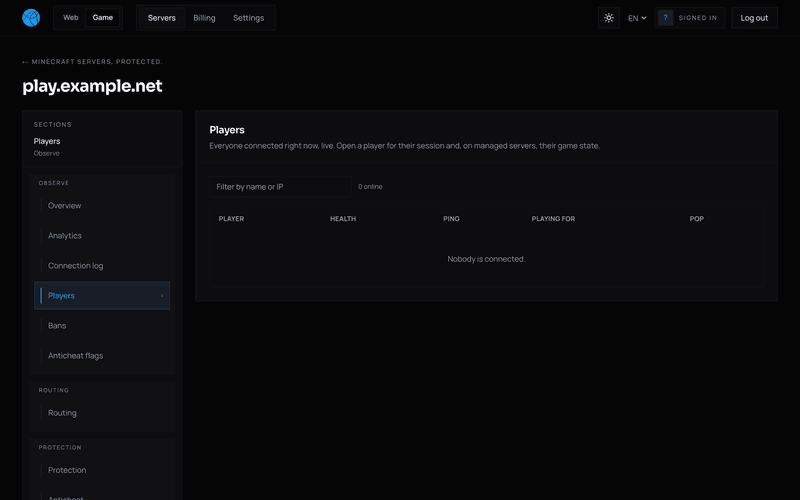Click the SECTIONS label in sidebar
Image resolution: width=800 pixels, height=500 pixels.
pyautogui.click(x=53, y=124)
